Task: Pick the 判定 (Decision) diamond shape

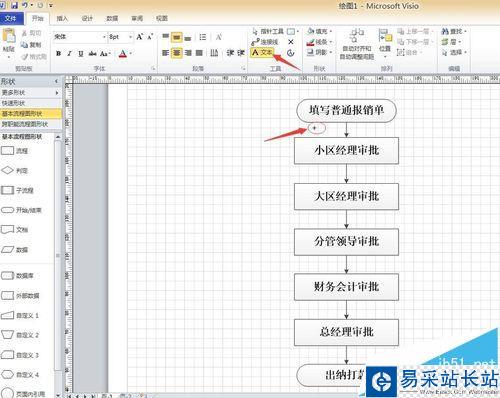Action: click(14, 170)
